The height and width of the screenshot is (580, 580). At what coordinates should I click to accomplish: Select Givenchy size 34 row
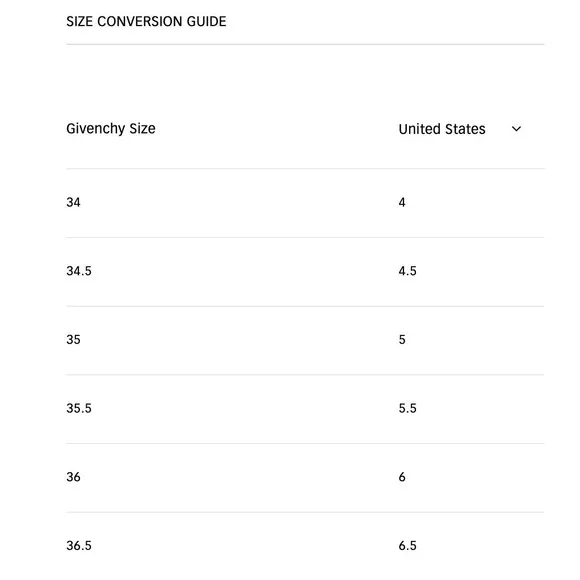click(x=305, y=203)
